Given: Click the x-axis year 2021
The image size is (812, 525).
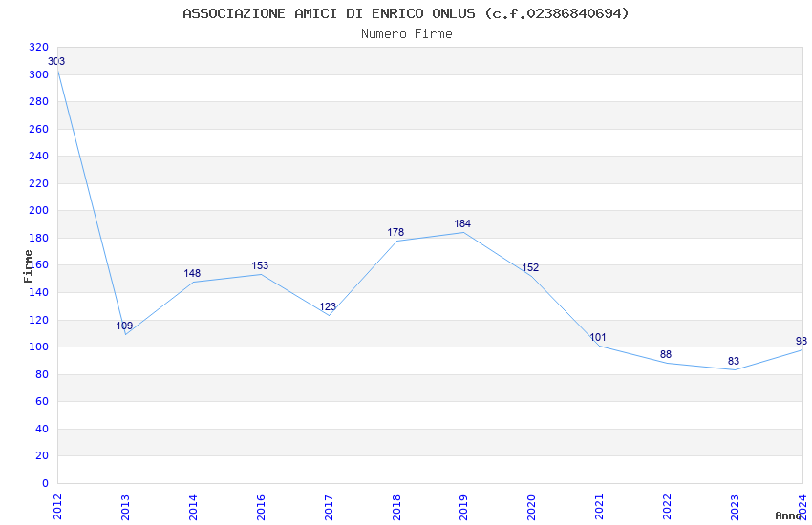Looking at the screenshot, I should point(599,507).
